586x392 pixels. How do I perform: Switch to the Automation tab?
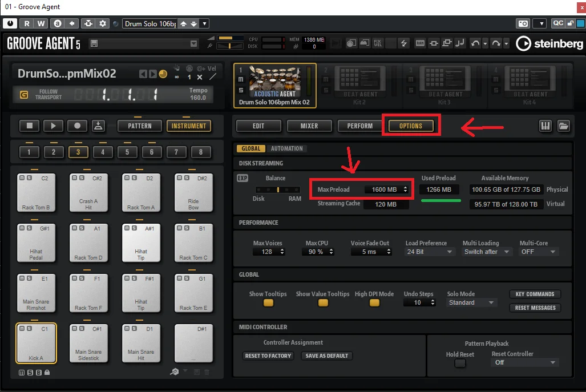286,148
